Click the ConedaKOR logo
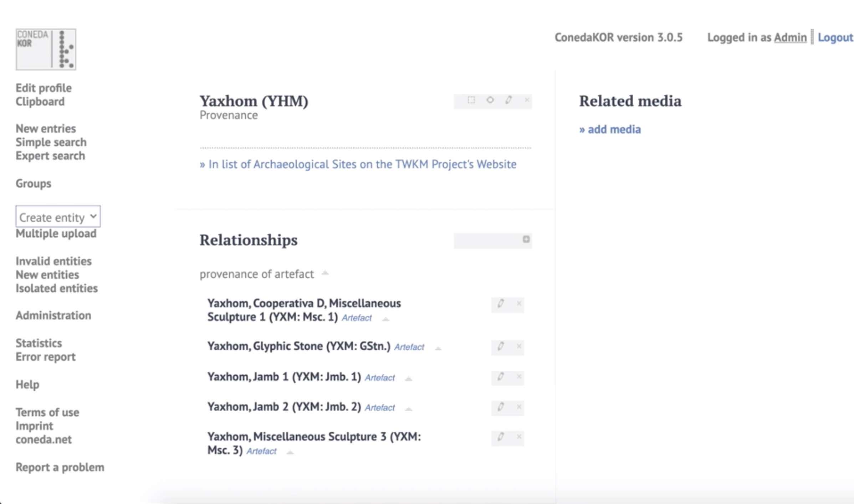Viewport: 854px width, 504px height. (x=45, y=49)
